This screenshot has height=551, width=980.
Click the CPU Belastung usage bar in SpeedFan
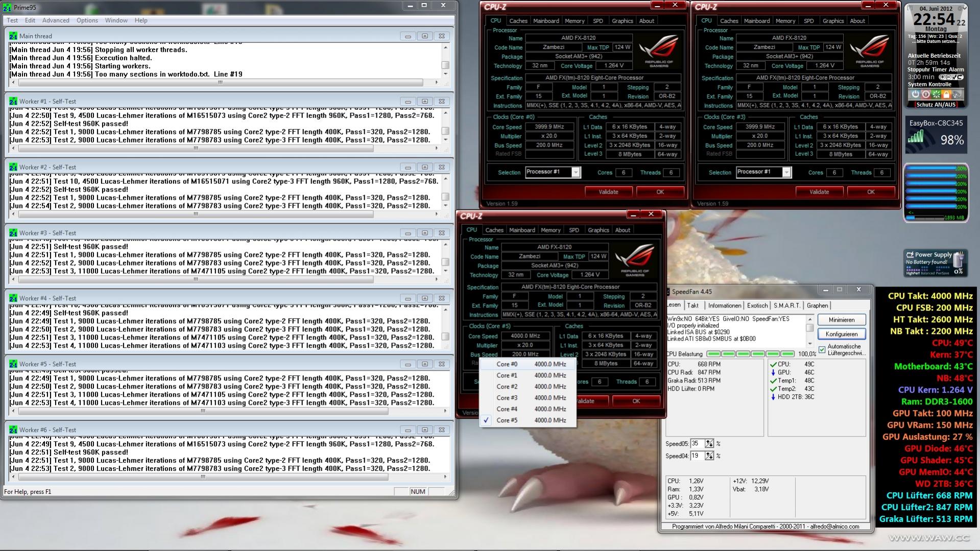[751, 354]
